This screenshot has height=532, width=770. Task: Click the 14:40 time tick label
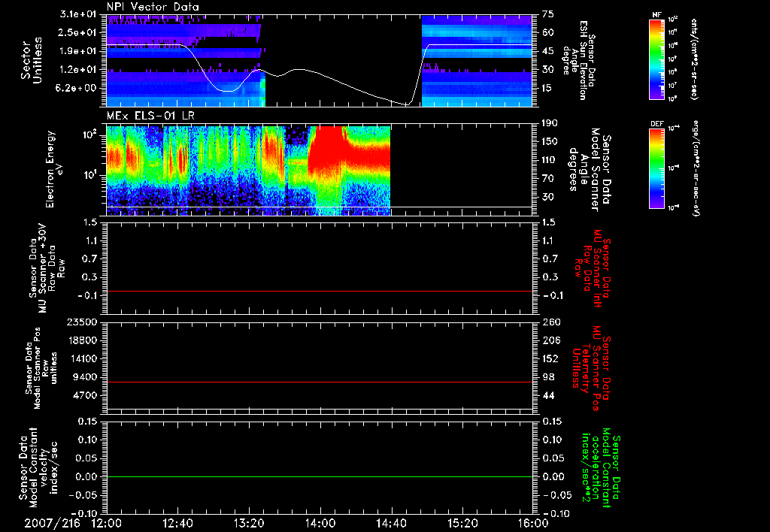coord(391,524)
